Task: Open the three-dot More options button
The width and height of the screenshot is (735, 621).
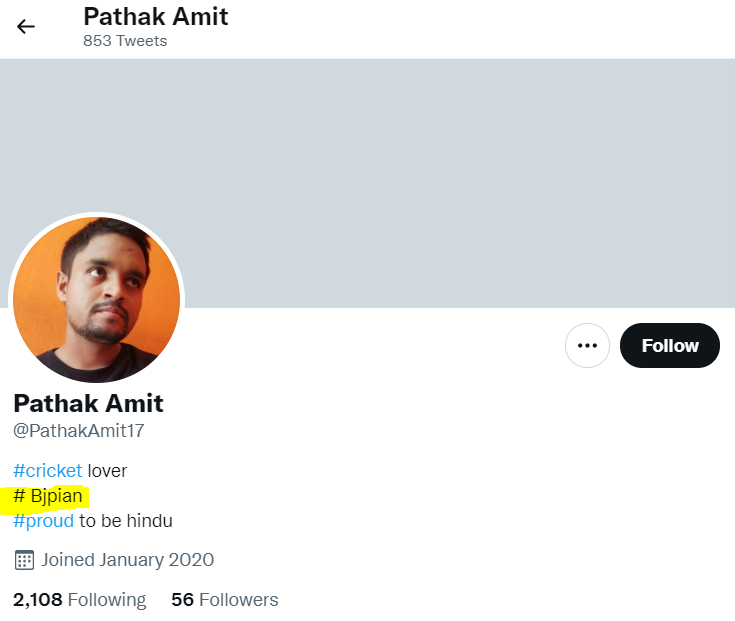Action: click(x=587, y=345)
